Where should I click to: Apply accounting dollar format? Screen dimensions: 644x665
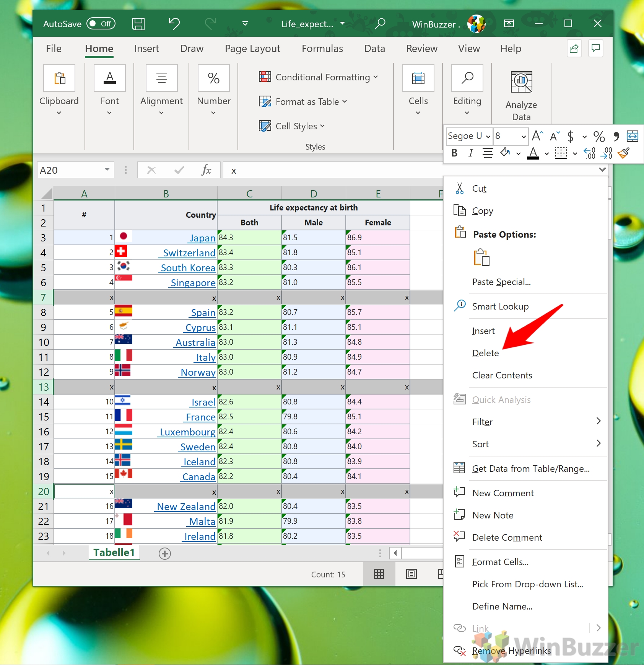coord(570,136)
